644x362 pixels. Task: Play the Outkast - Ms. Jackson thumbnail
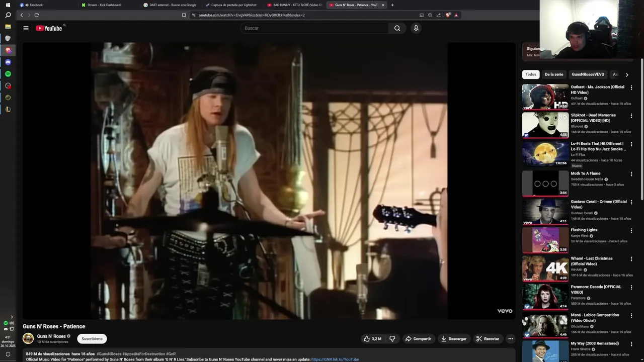(x=545, y=97)
